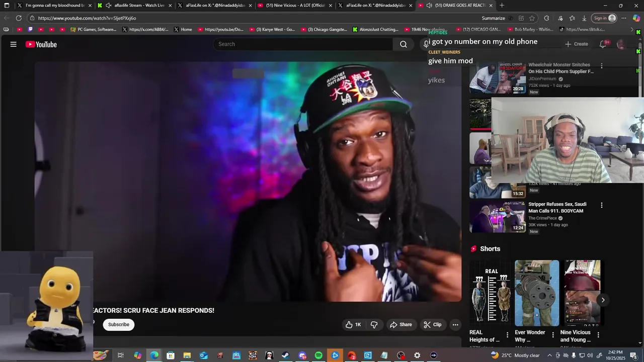Show next Shorts with right arrow
This screenshot has height=362, width=644.
tap(603, 300)
